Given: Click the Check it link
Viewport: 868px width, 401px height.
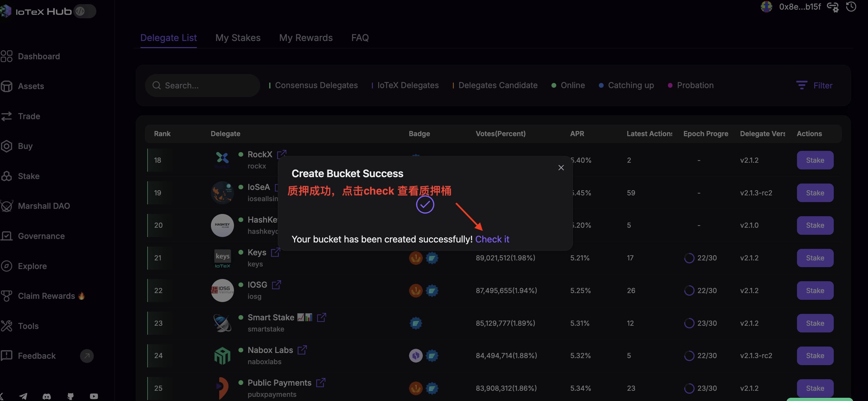Looking at the screenshot, I should (x=492, y=240).
